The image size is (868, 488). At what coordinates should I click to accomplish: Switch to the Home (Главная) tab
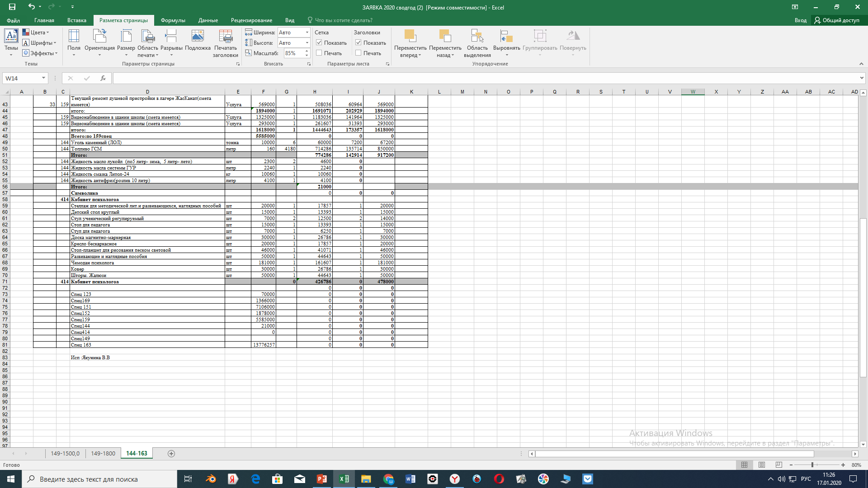(x=44, y=20)
